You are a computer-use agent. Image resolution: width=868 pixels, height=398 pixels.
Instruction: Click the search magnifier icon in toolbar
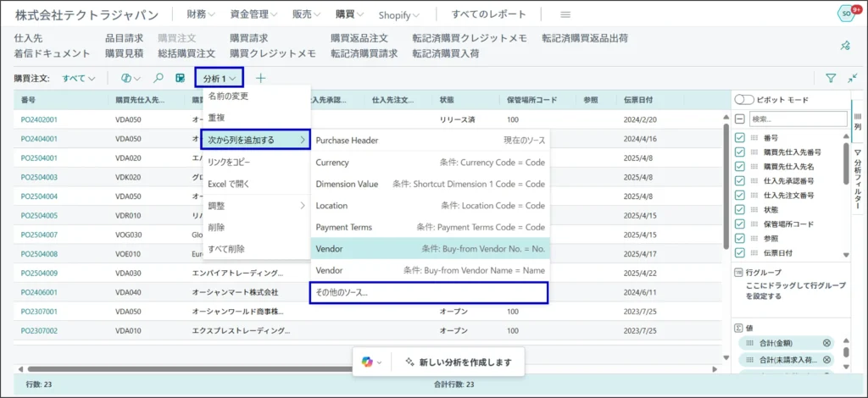click(x=158, y=78)
